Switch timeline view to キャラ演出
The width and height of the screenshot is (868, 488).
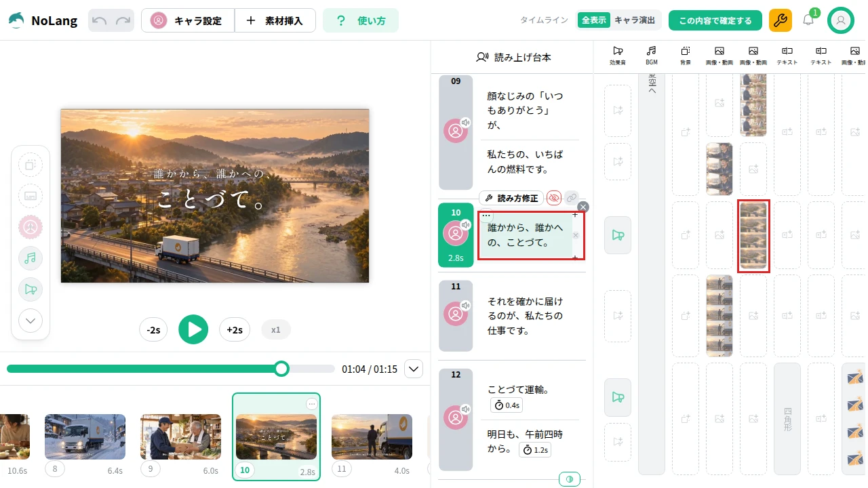point(635,20)
